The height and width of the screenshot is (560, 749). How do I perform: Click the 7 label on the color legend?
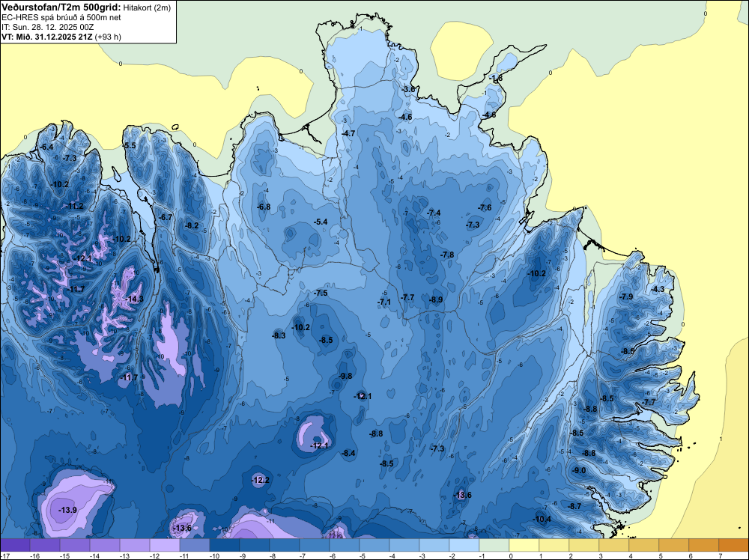click(x=721, y=556)
